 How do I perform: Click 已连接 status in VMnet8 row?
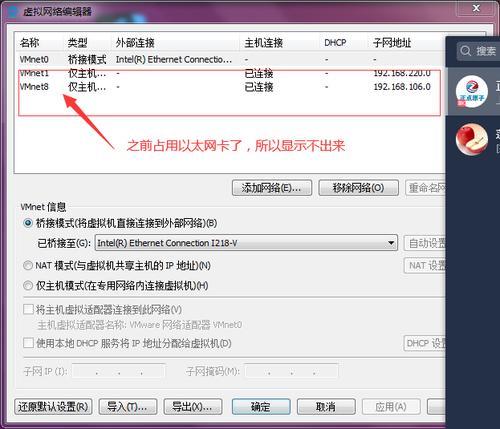click(259, 87)
